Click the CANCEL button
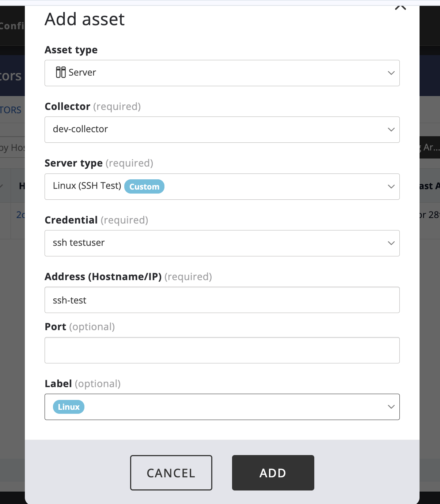This screenshot has width=440, height=504. [171, 473]
